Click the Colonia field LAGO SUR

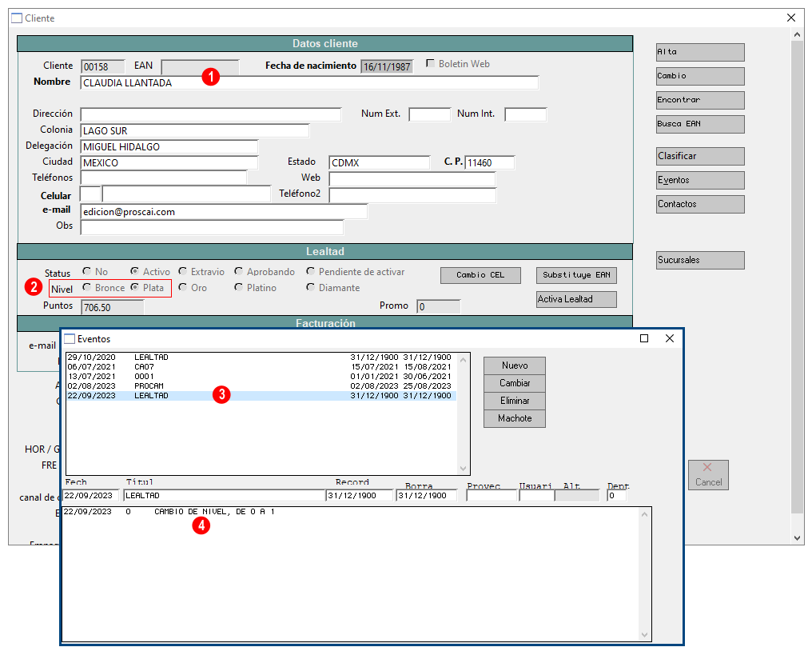195,130
